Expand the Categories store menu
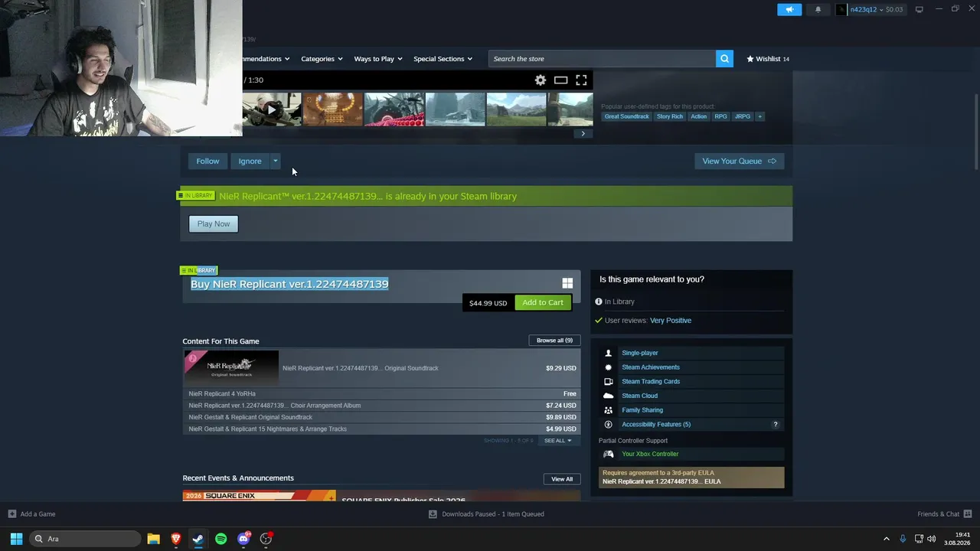 point(322,59)
